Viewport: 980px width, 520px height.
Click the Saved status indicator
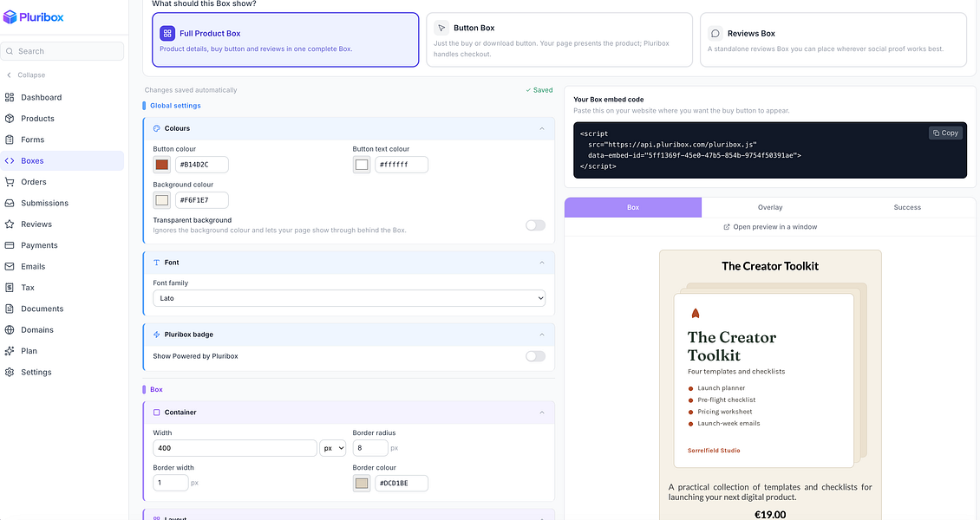click(539, 90)
